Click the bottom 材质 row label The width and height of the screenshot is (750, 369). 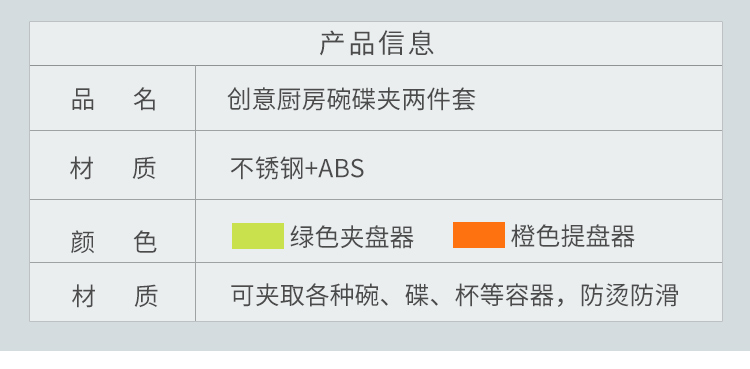tap(115, 296)
